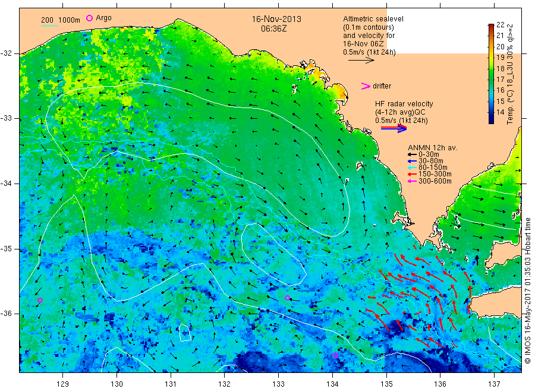Image resolution: width=535 pixels, height=392 pixels.
Task: Select the Argo float marker near 128.6E
Action: 40,301
